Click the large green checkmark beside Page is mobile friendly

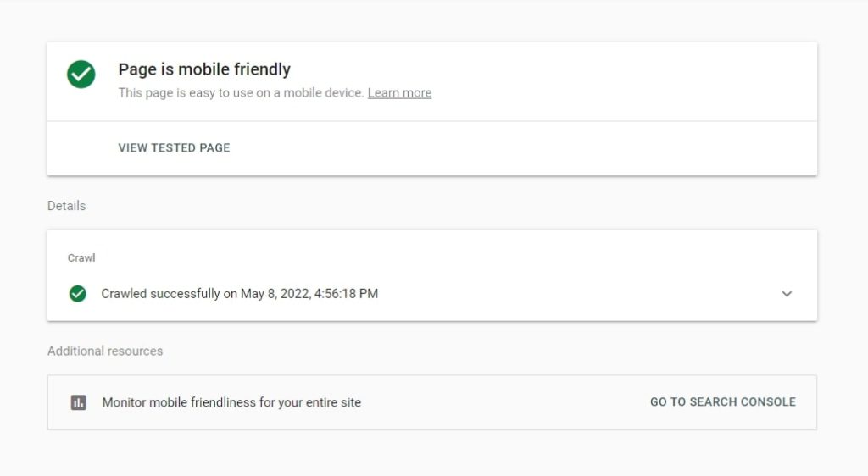point(81,74)
